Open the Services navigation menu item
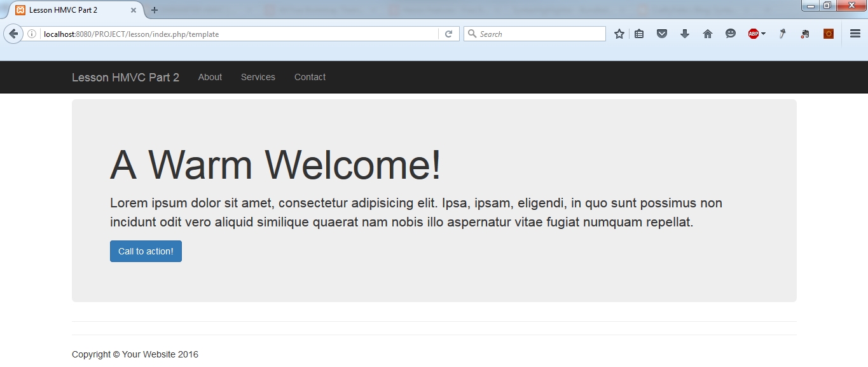This screenshot has width=868, height=367. click(x=258, y=77)
